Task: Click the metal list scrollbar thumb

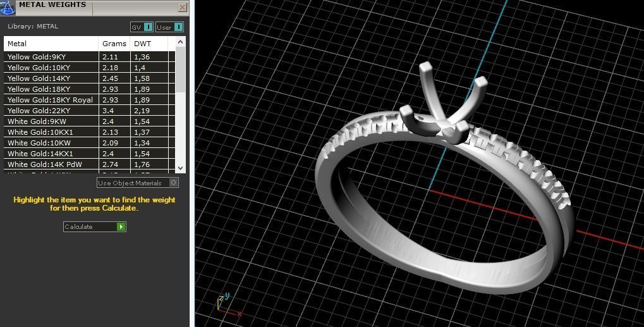Action: coord(180,70)
